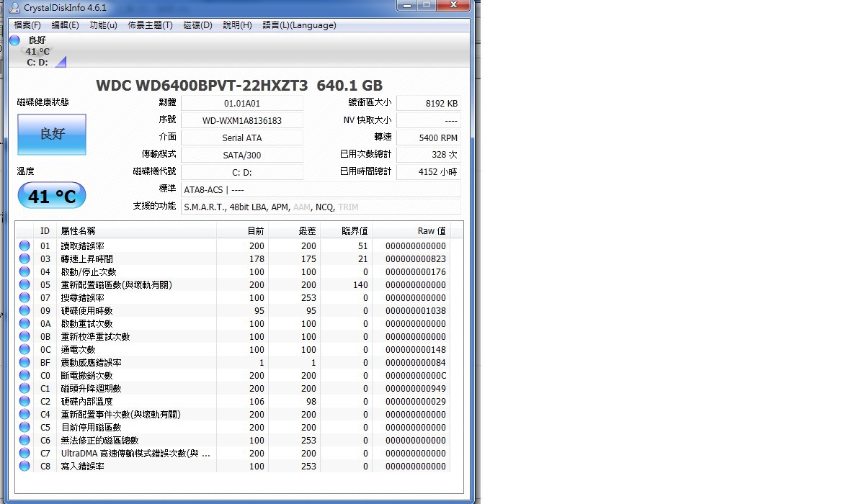Viewport: 864px width, 504px height.
Task: Click the status circle for attribute 01
Action: [x=25, y=246]
